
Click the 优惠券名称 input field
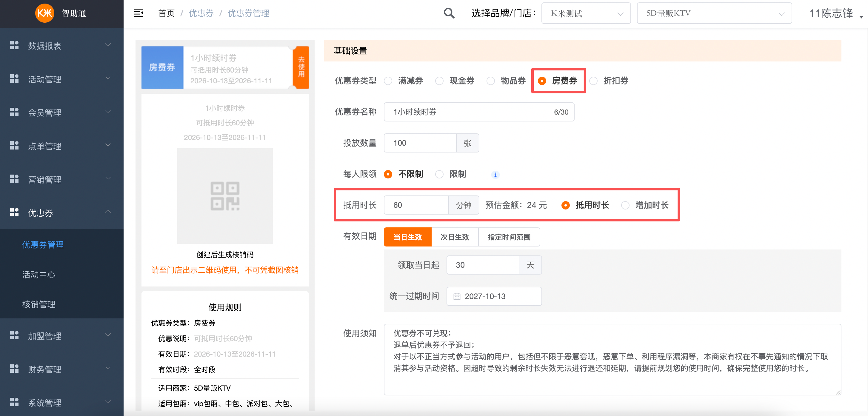coord(479,112)
